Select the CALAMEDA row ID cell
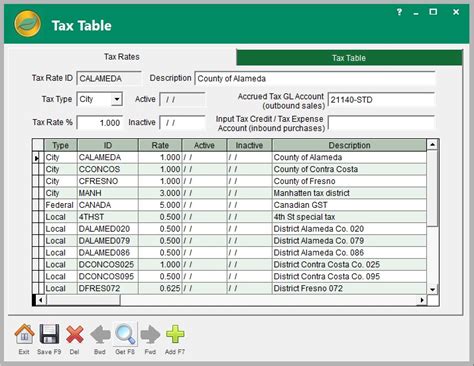 108,157
